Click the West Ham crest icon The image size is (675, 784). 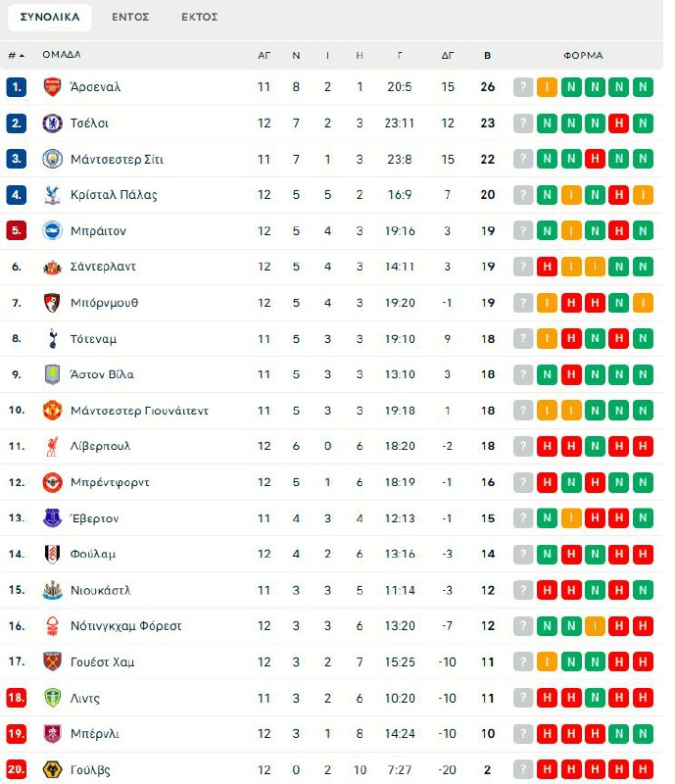pyautogui.click(x=52, y=662)
